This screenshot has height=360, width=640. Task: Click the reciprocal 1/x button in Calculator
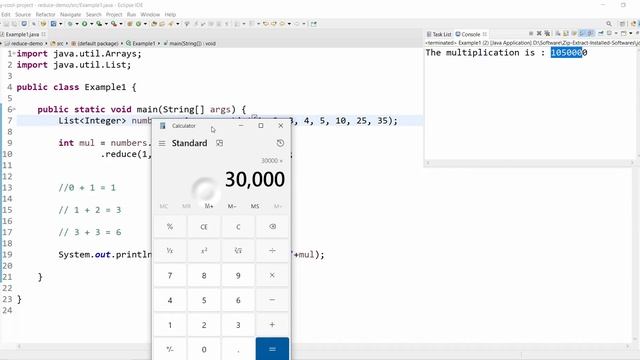(x=170, y=251)
